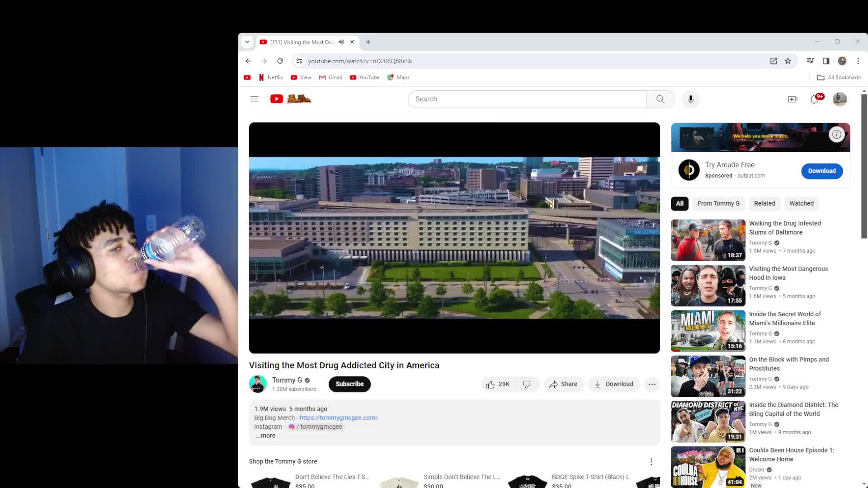The image size is (868, 488).
Task: Open Tommy G channel avatar
Action: 258,384
